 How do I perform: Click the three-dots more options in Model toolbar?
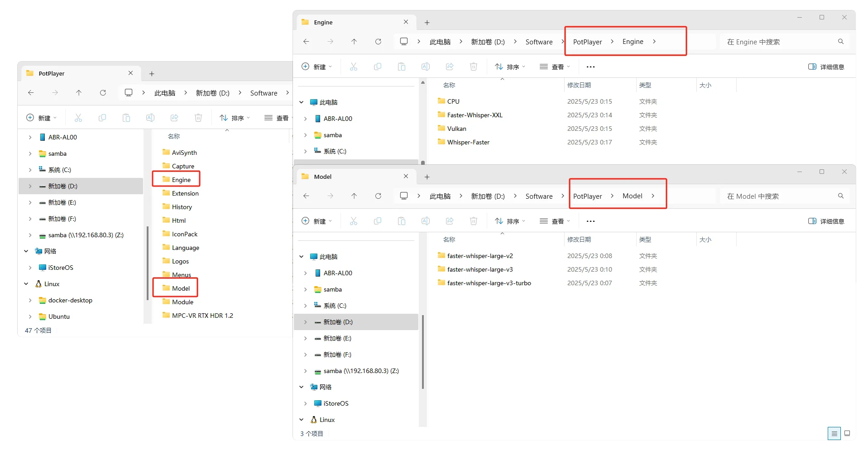click(590, 221)
